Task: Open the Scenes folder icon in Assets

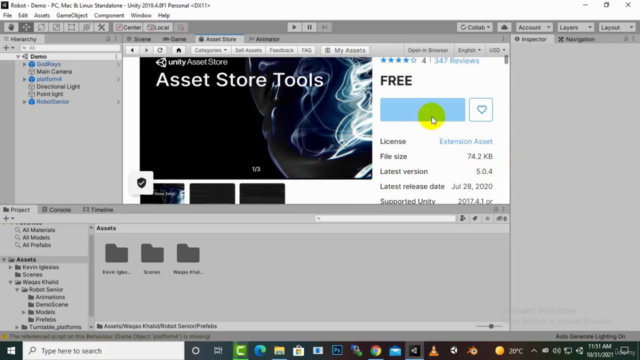Action: [x=152, y=254]
